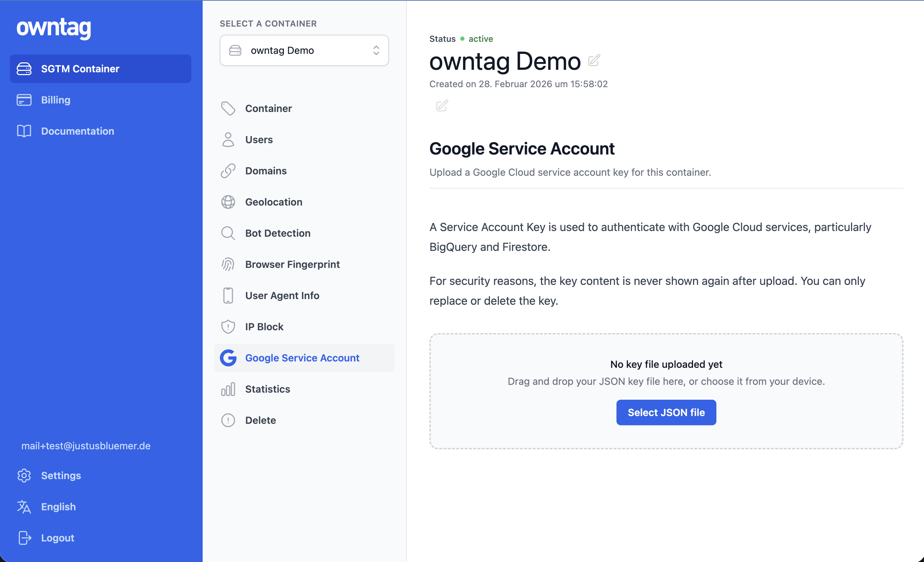Viewport: 924px width, 562px height.
Task: Click the Logout link
Action: point(57,538)
